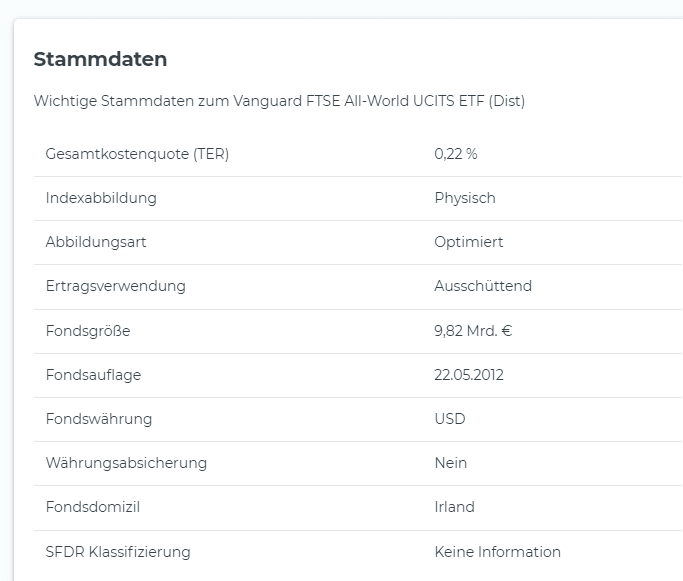Select the Fondswährung row label

coord(99,419)
